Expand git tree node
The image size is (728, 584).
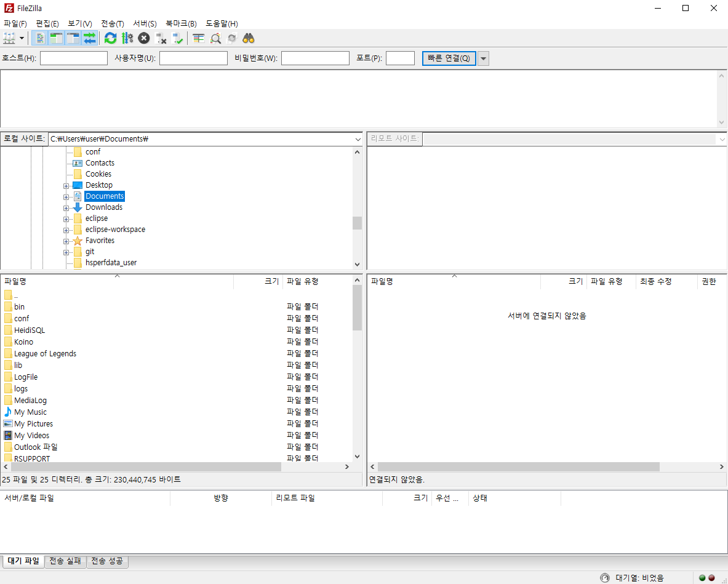coord(66,252)
